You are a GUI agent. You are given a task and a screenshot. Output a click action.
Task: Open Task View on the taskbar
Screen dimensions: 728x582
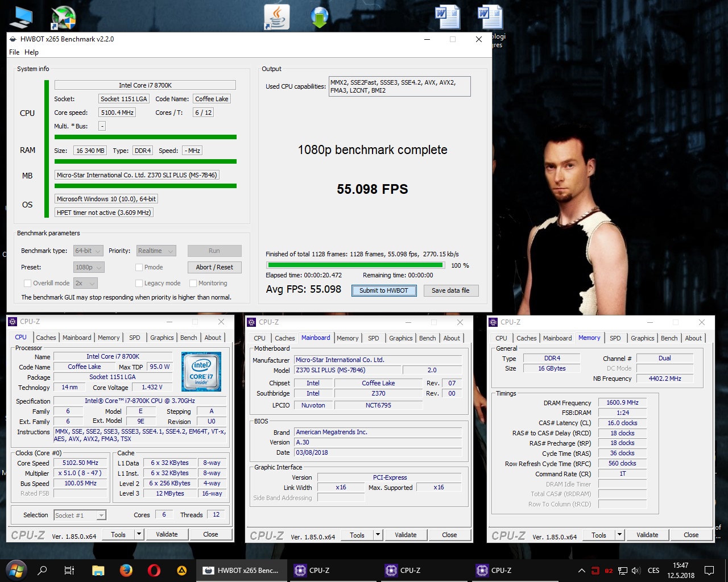pos(69,570)
